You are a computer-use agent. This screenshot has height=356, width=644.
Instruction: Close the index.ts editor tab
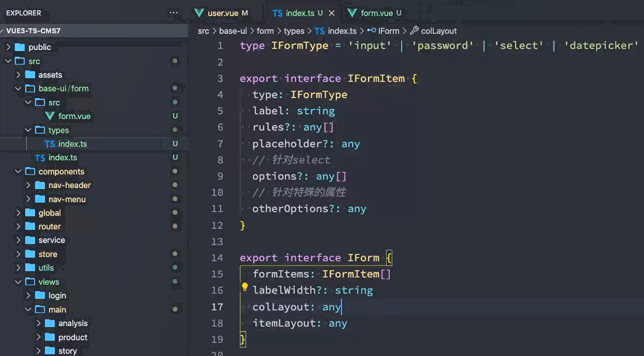tap(332, 13)
